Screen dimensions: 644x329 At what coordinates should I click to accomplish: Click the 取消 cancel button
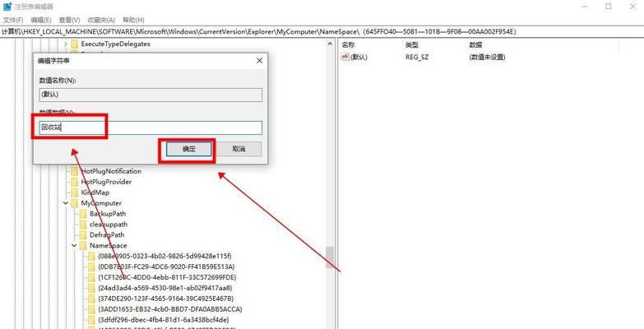click(x=239, y=149)
